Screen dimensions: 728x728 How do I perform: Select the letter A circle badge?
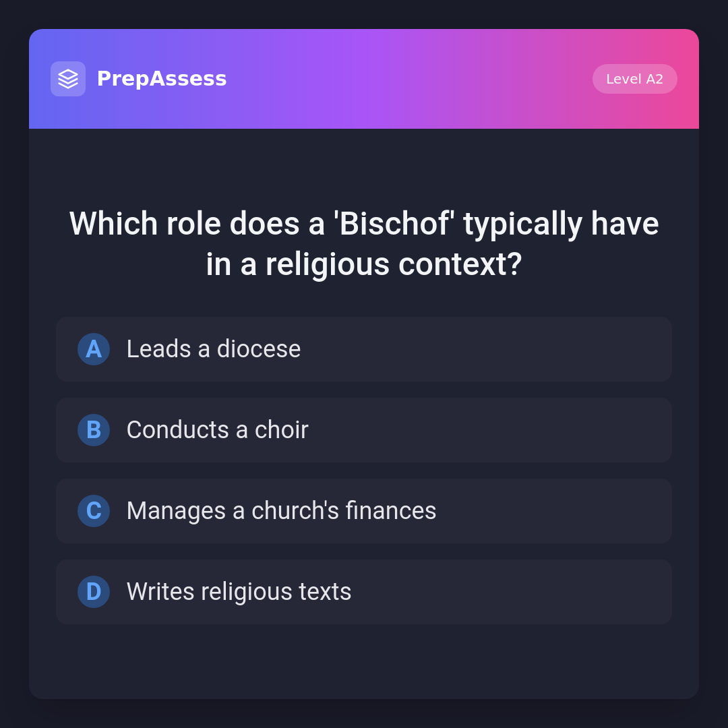click(94, 349)
